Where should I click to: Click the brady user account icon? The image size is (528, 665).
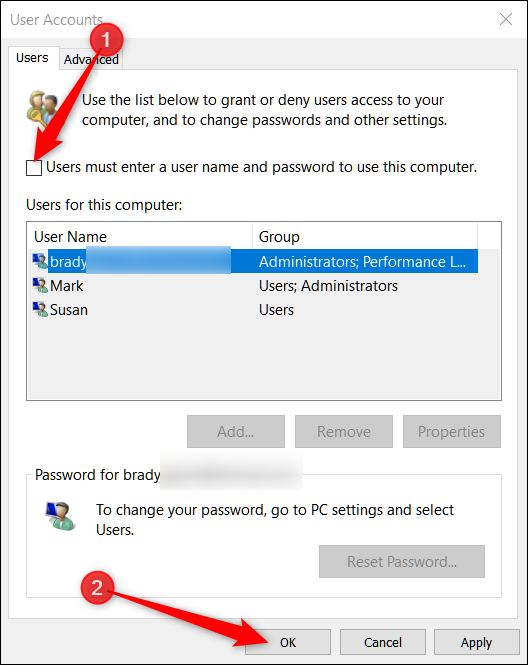click(x=40, y=261)
